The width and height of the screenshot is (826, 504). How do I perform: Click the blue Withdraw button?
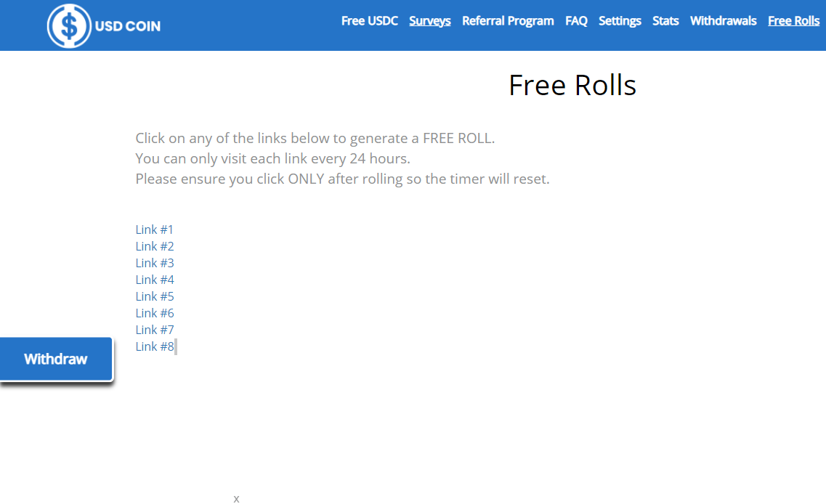(56, 359)
